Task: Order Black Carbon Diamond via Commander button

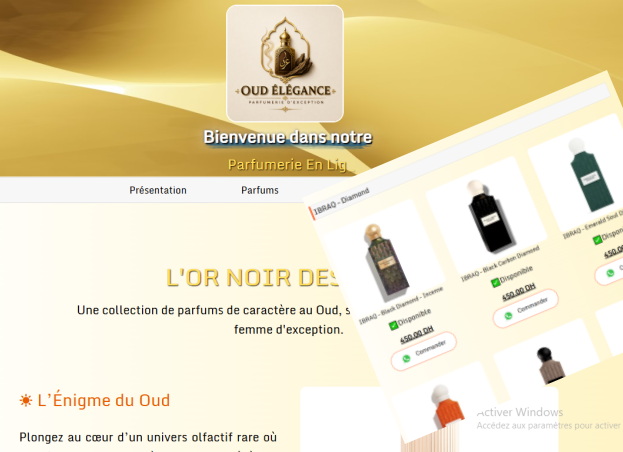Action: coord(526,308)
